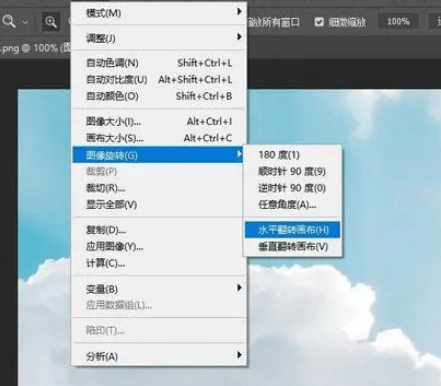The height and width of the screenshot is (386, 441).
Task: Select the Zoom tool magnifier icon
Action: pyautogui.click(x=9, y=21)
